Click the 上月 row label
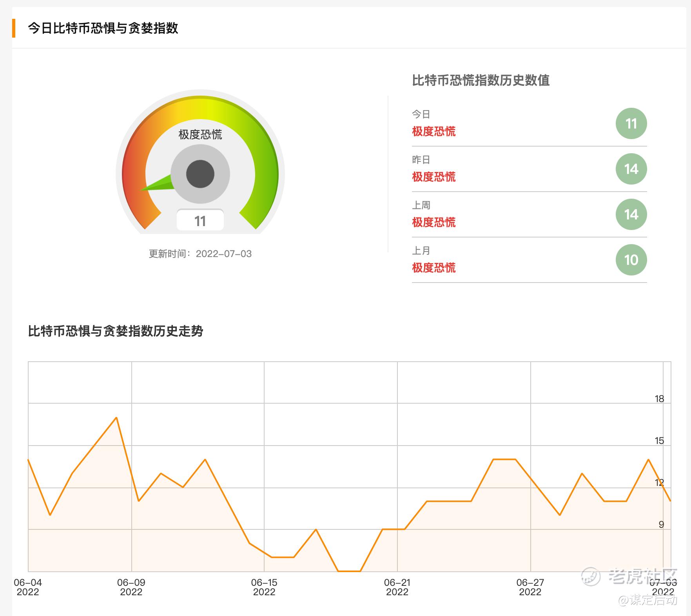Screen dimensions: 691x616 click(x=421, y=250)
